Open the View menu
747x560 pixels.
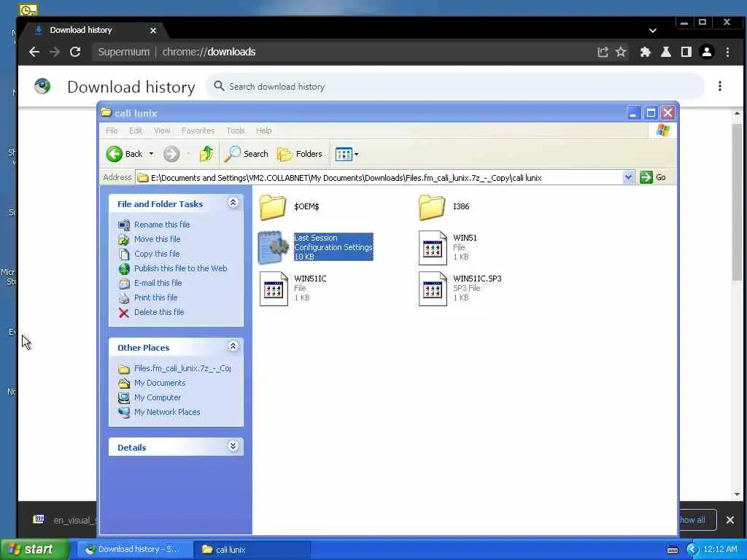tap(162, 131)
